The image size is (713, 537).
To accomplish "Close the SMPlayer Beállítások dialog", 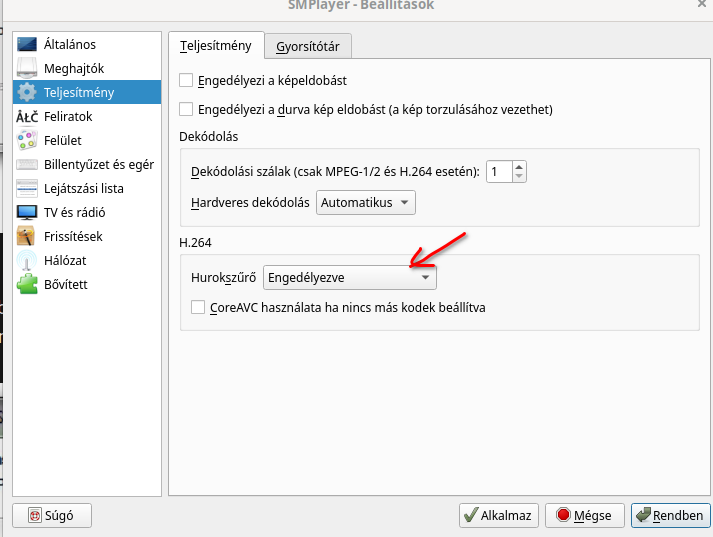I will tap(702, 4).
